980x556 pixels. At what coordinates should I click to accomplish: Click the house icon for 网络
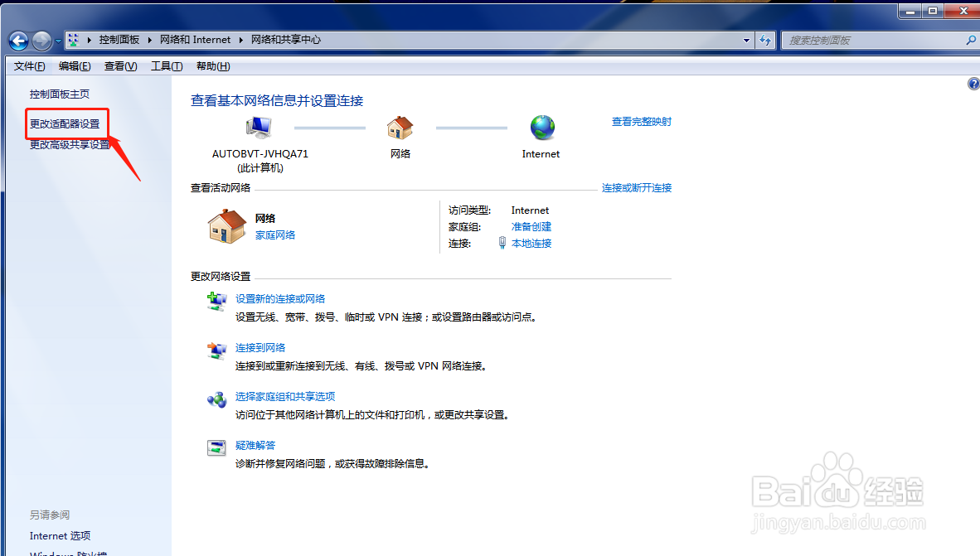pos(400,127)
